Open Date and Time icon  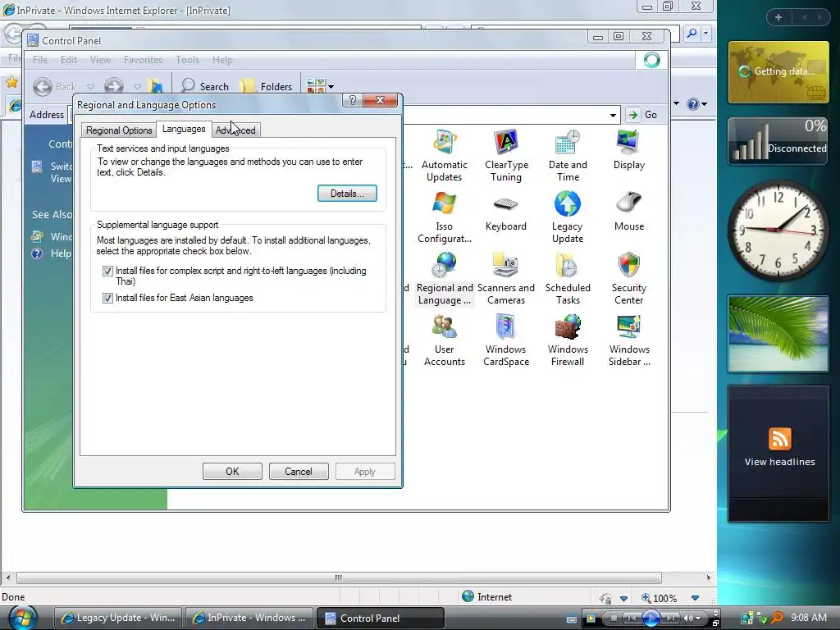(568, 143)
